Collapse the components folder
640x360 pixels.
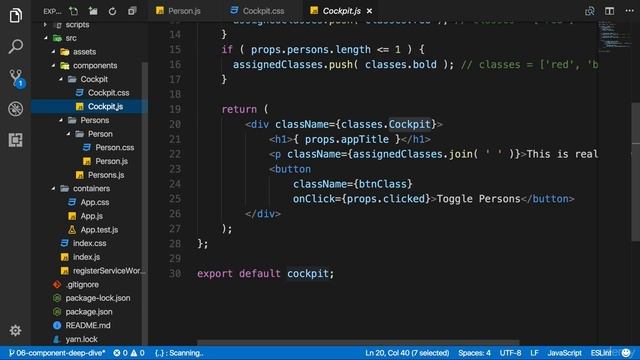(95, 65)
